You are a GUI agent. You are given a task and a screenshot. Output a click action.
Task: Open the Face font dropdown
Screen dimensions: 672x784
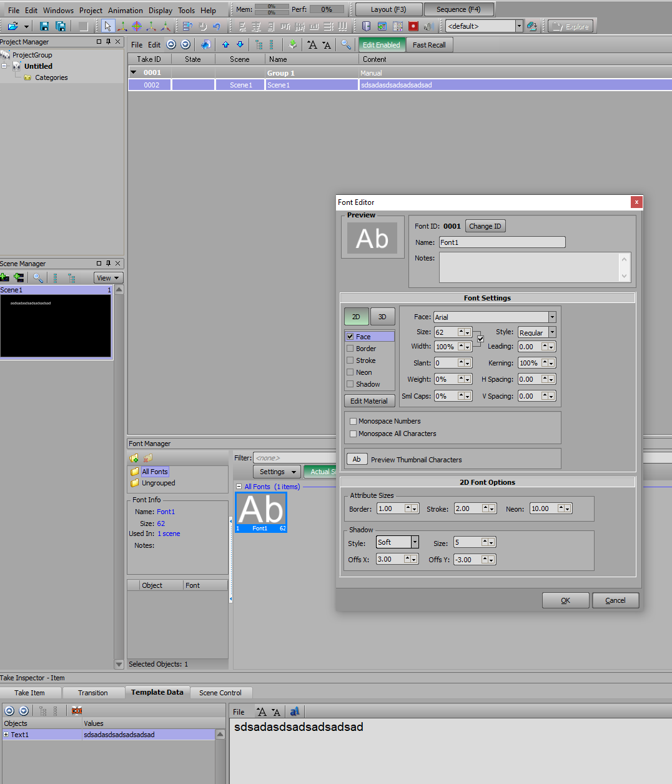tap(552, 317)
